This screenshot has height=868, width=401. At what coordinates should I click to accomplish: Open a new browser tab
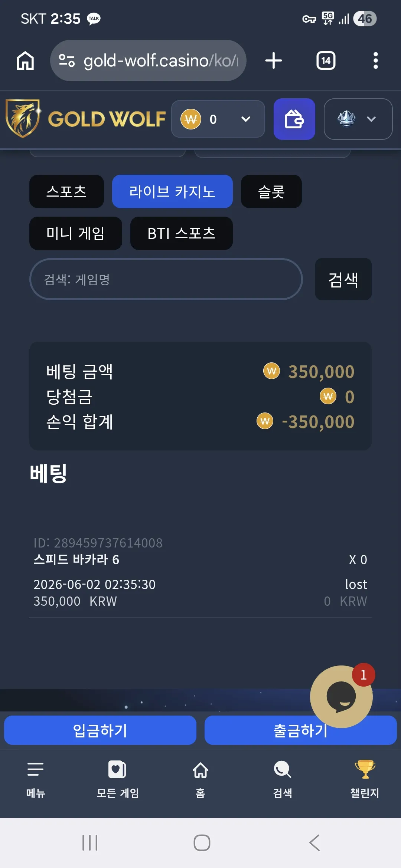coord(274,60)
